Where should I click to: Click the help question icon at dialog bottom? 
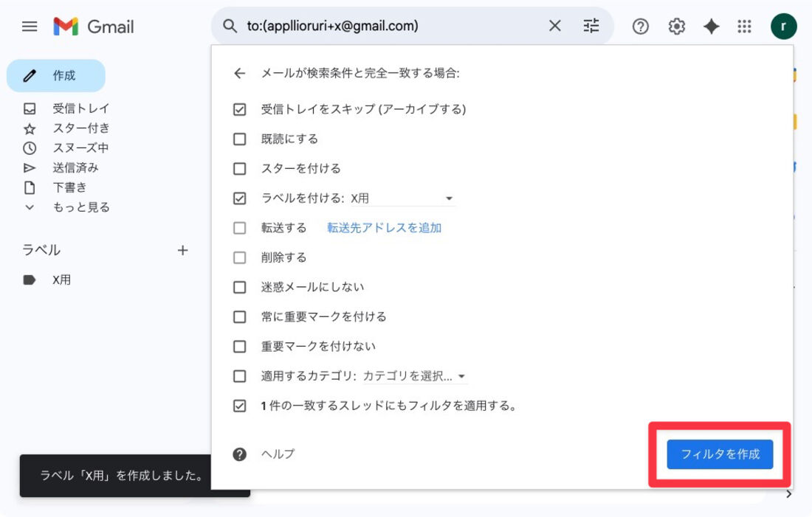(x=239, y=454)
